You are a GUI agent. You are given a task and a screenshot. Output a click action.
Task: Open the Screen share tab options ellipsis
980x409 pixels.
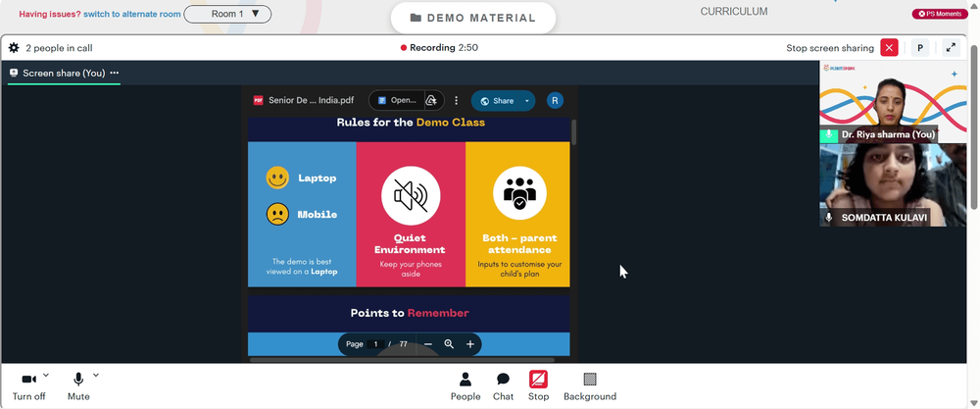115,74
